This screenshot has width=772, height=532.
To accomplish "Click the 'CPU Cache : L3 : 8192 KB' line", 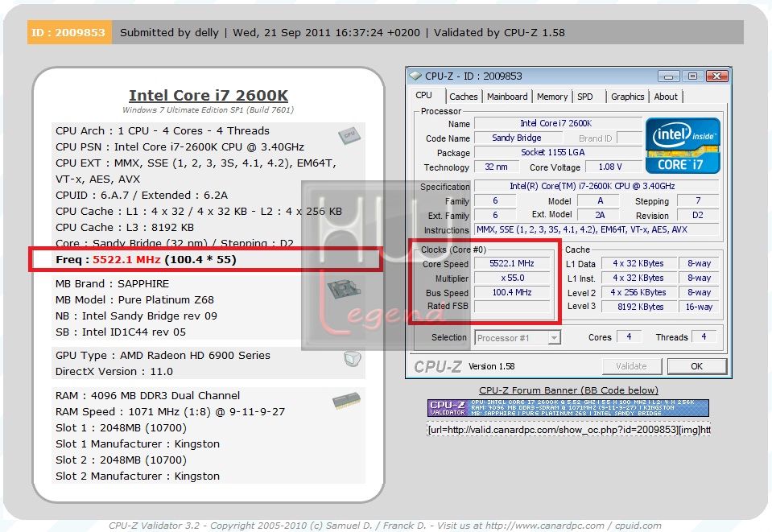I will coord(125,227).
